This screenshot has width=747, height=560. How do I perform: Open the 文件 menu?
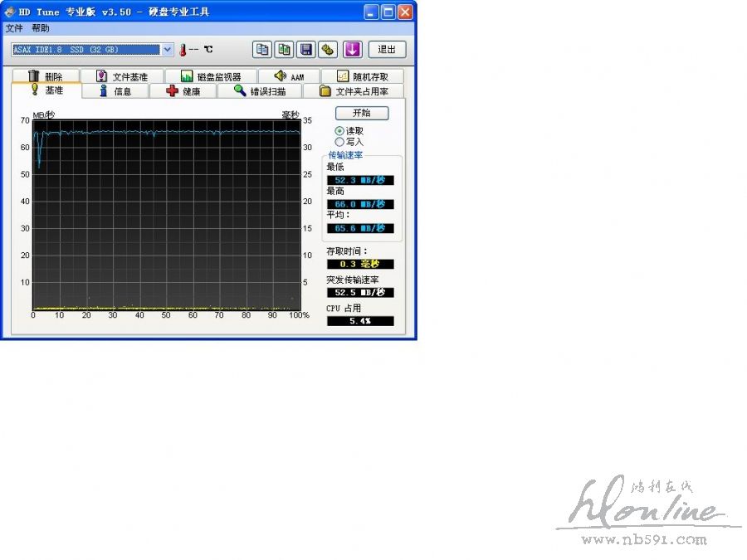[x=14, y=28]
